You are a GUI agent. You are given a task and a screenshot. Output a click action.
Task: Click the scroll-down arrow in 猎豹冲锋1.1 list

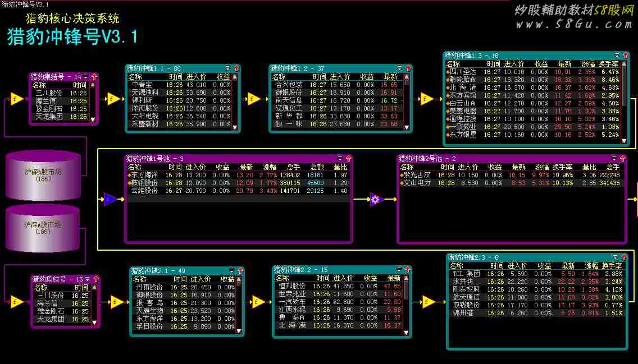pyautogui.click(x=235, y=127)
